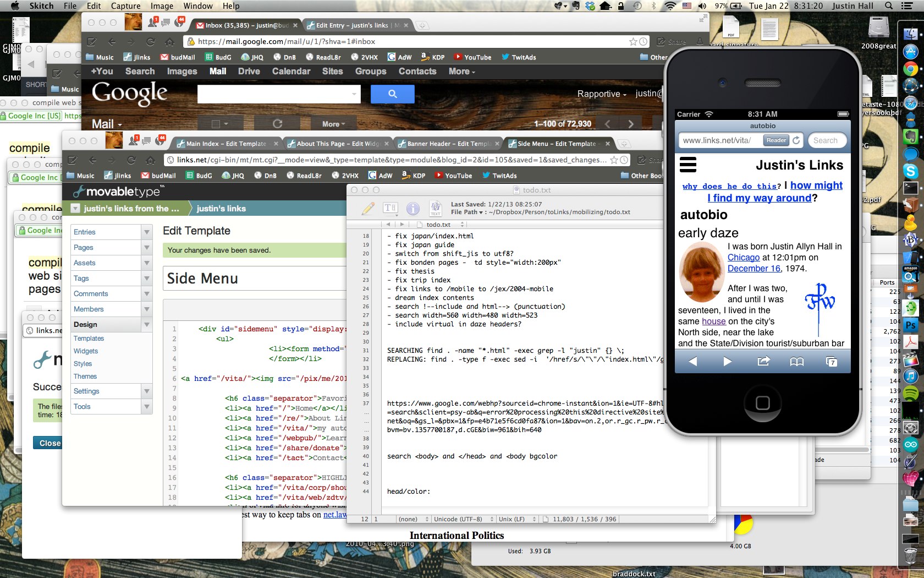Click reload icon in Movable Type browser
Image resolution: width=924 pixels, height=578 pixels.
(131, 160)
